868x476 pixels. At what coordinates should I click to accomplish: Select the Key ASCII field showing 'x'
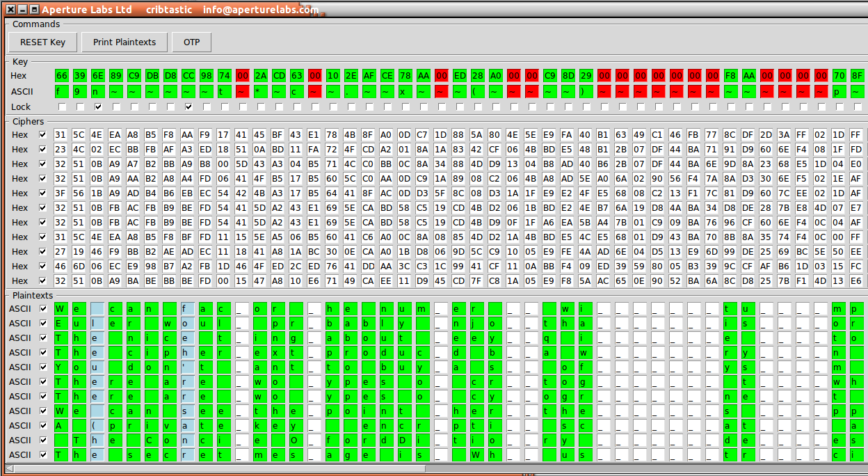click(x=405, y=91)
